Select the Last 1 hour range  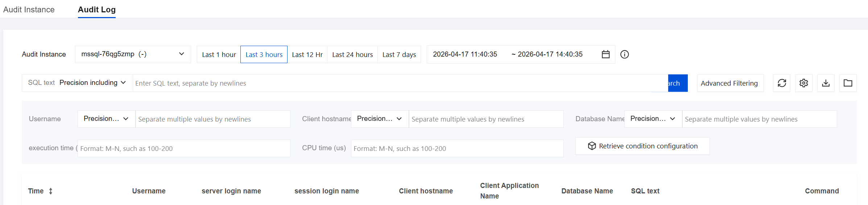[219, 54]
